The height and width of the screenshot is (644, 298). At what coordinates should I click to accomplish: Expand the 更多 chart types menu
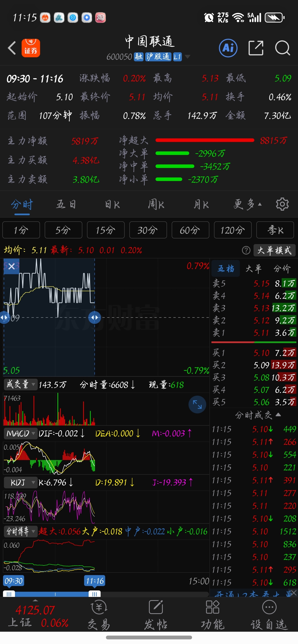coord(248,204)
